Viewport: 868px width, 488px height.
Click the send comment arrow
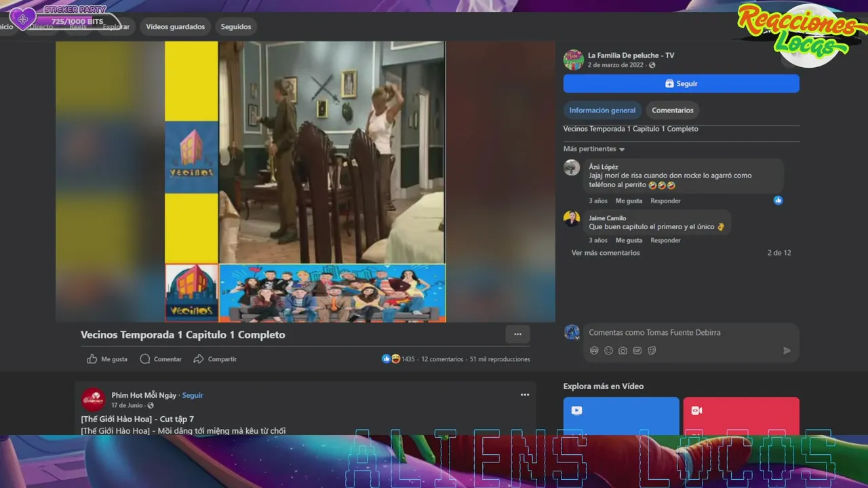point(787,350)
